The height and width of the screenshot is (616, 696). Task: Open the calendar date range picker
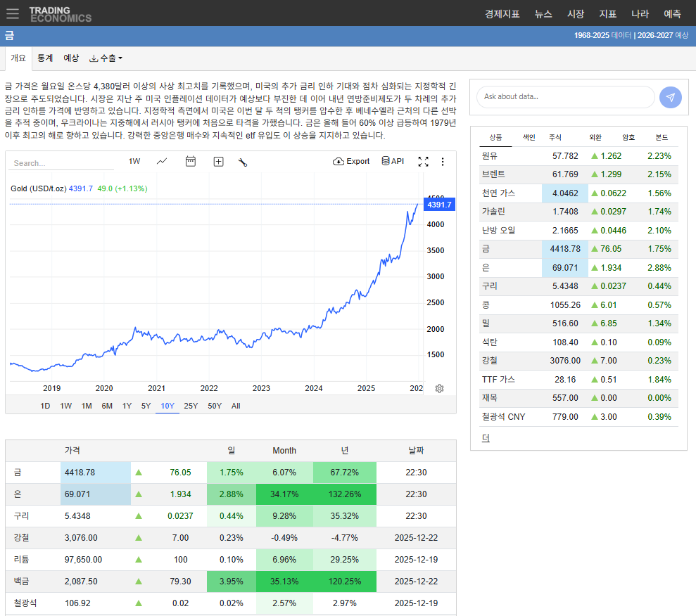click(190, 161)
